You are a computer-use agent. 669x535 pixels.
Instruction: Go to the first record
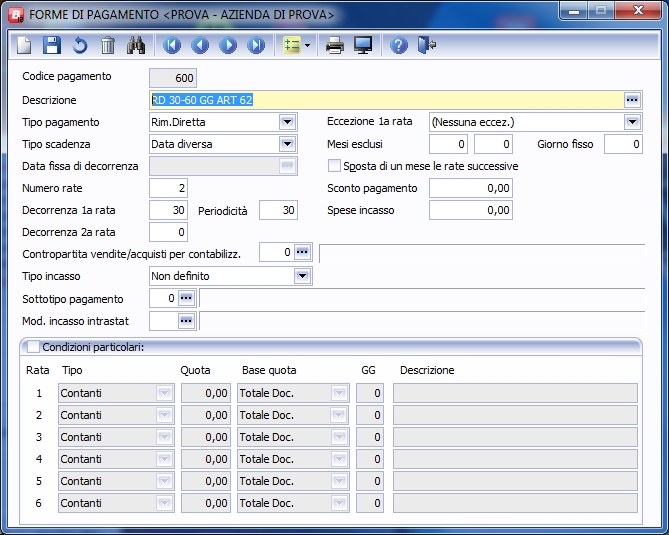pos(172,46)
